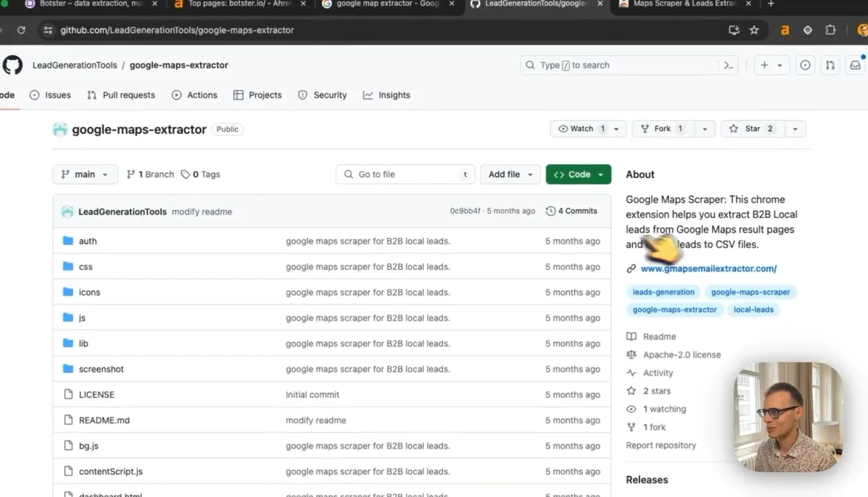Open the GitHub command palette icon
868x497 pixels.
[728, 66]
